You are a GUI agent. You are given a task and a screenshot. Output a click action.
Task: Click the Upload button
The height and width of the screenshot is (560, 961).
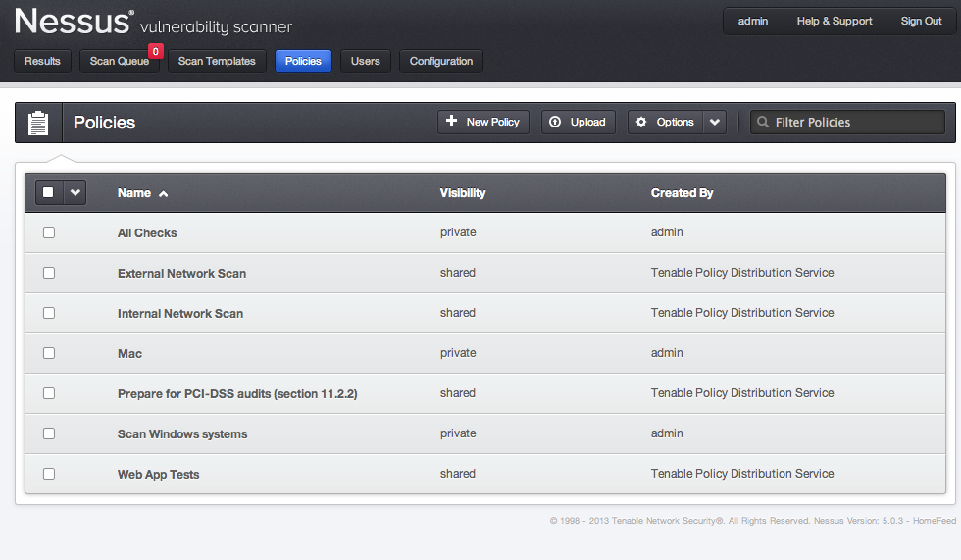[578, 122]
